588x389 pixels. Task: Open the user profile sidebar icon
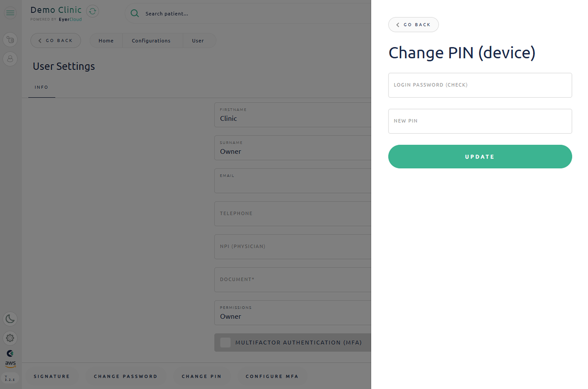(10, 59)
